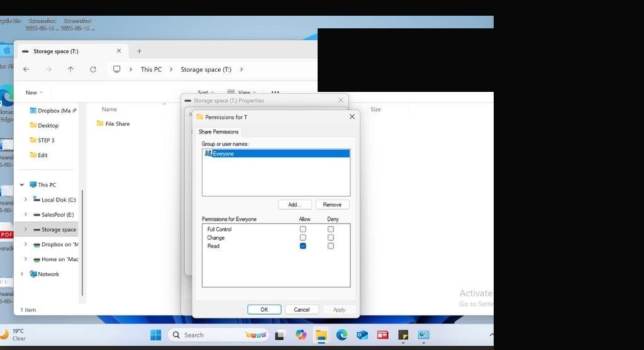Open the View dropdown menu

242,92
